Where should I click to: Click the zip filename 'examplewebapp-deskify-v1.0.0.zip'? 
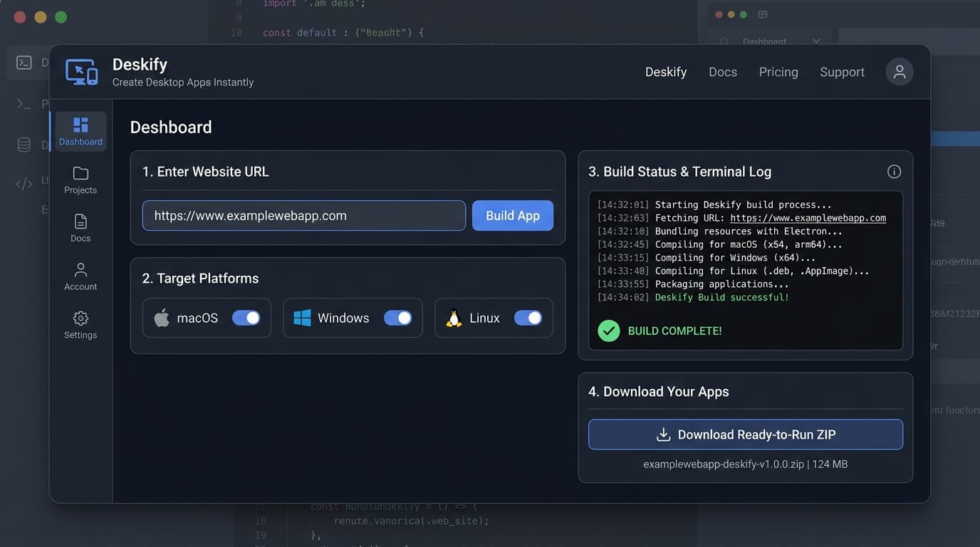coord(724,464)
